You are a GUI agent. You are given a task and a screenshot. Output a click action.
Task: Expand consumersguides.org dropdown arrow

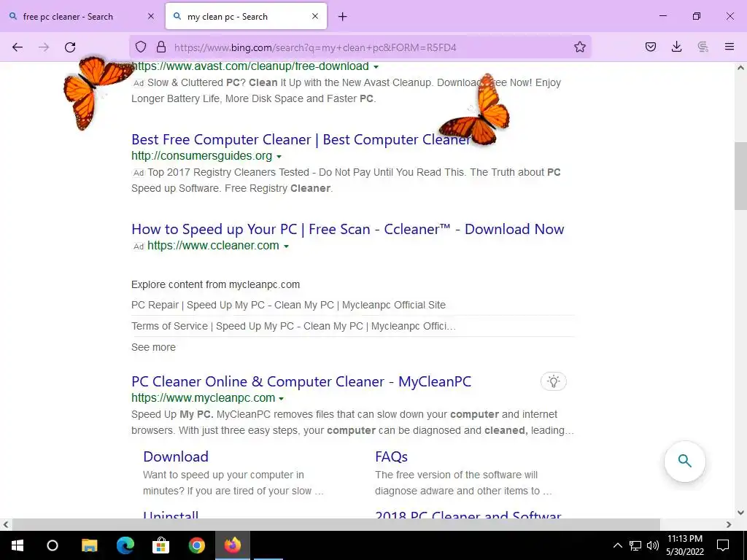pyautogui.click(x=279, y=157)
